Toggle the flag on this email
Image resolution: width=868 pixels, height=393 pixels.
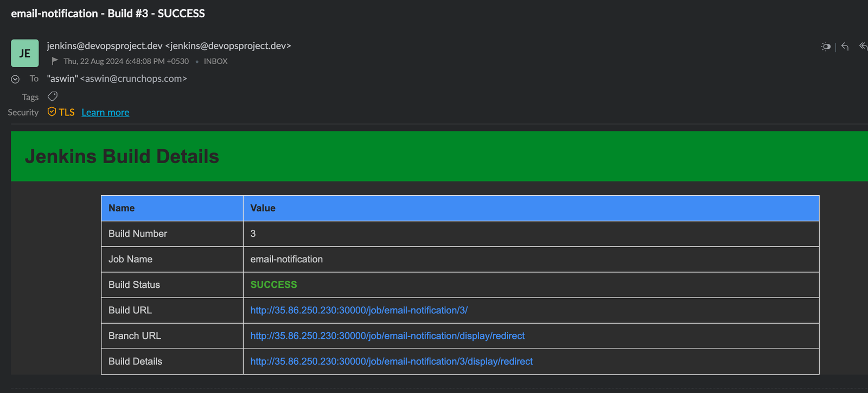click(x=55, y=61)
